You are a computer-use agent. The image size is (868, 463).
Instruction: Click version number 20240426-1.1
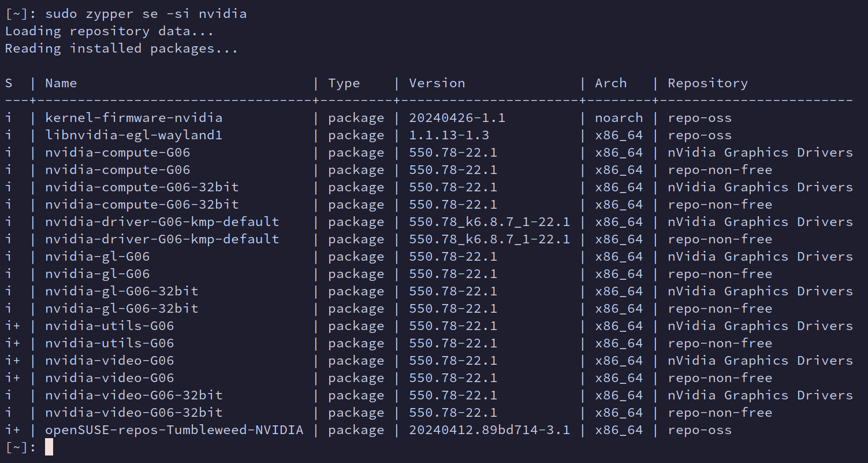[457, 118]
